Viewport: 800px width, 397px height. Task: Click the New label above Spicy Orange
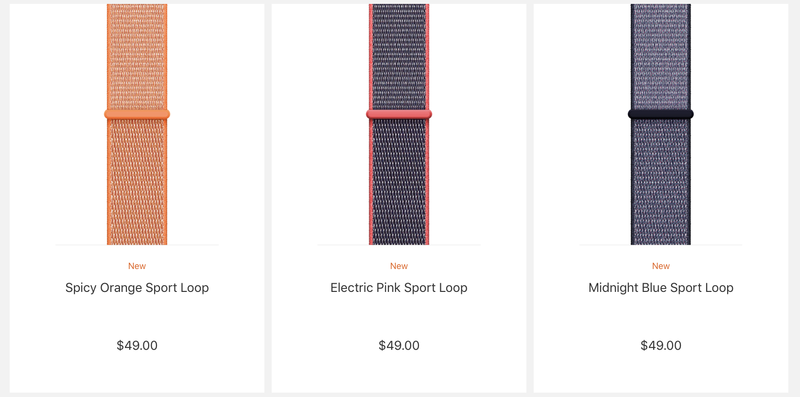click(x=137, y=266)
